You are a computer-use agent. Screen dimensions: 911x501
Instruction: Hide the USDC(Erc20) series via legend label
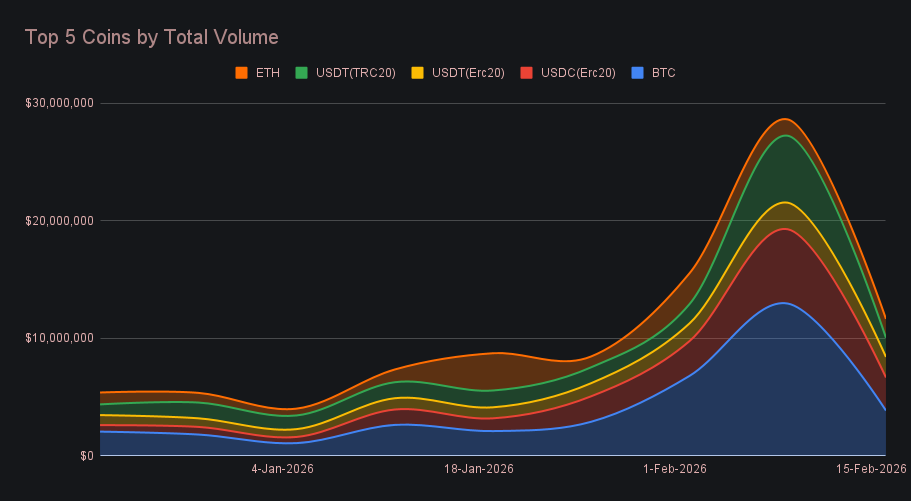579,73
